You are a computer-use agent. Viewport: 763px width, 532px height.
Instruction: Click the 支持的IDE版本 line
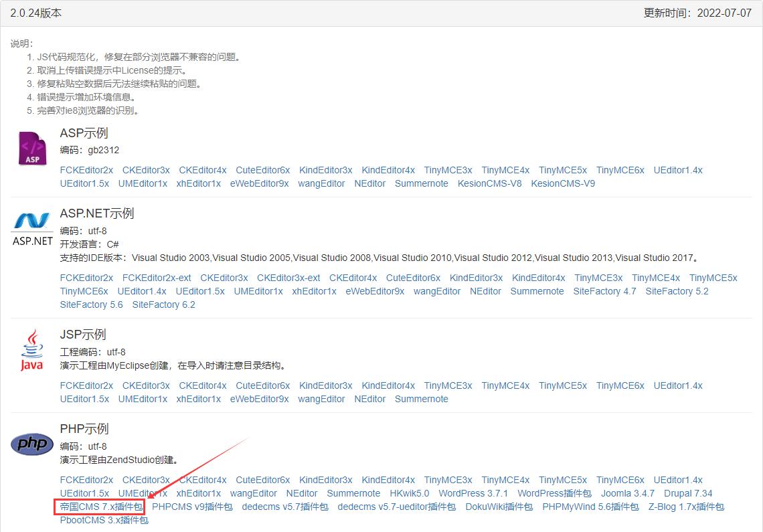pyautogui.click(x=379, y=258)
